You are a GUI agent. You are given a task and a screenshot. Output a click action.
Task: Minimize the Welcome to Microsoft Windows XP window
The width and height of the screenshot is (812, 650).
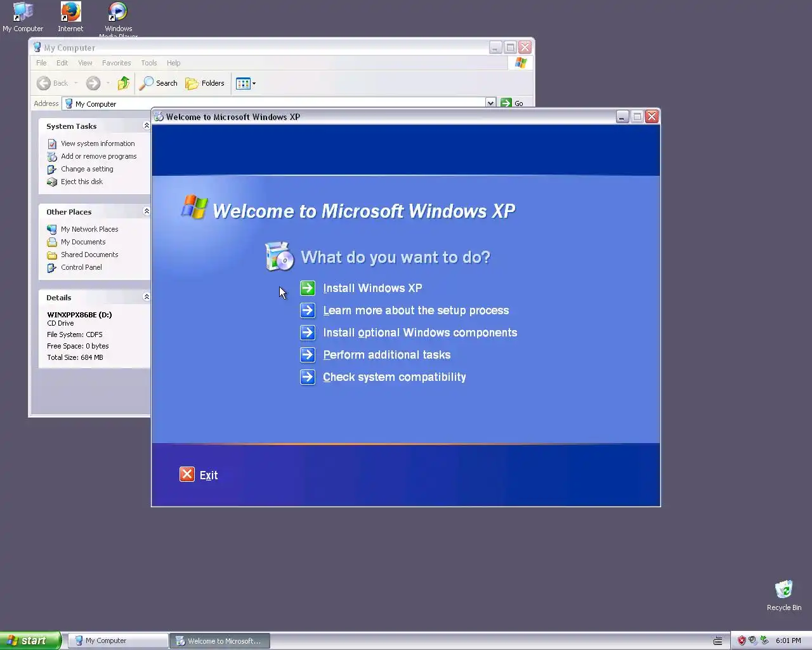(622, 116)
